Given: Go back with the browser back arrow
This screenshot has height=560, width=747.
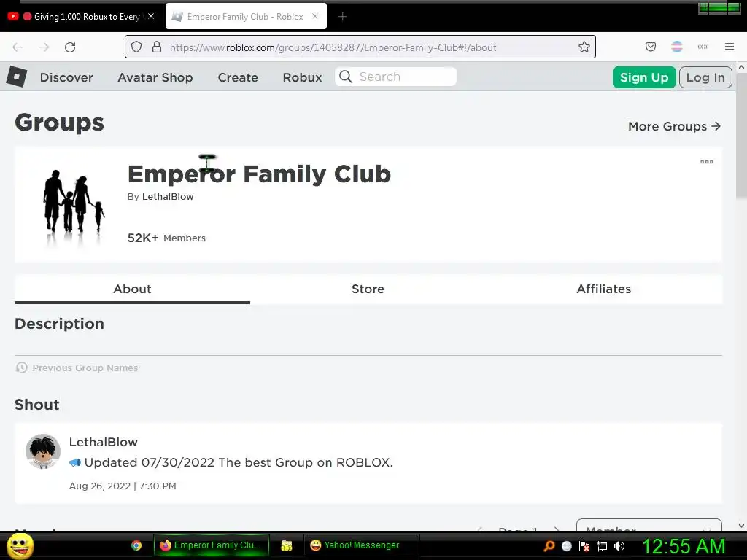Looking at the screenshot, I should [18, 47].
